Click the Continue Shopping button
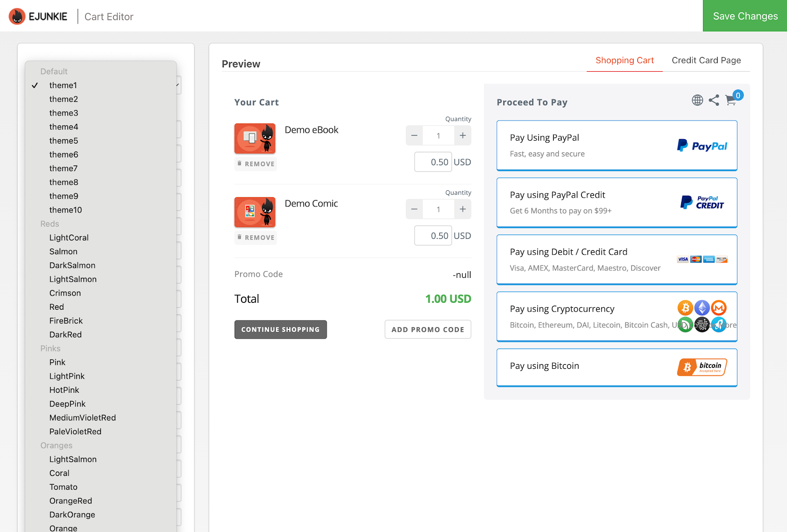Image resolution: width=787 pixels, height=532 pixels. (280, 329)
